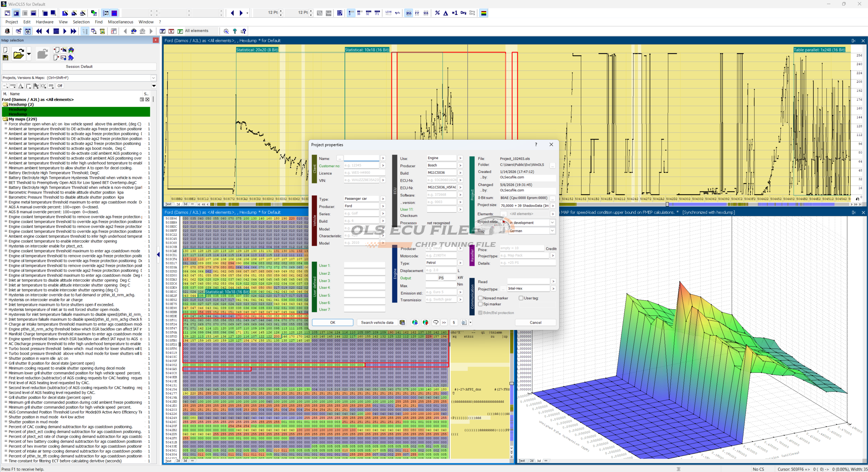Toggle the FF hexadecimal number format button
Viewport: 868px width, 472px height.
pyautogui.click(x=417, y=13)
